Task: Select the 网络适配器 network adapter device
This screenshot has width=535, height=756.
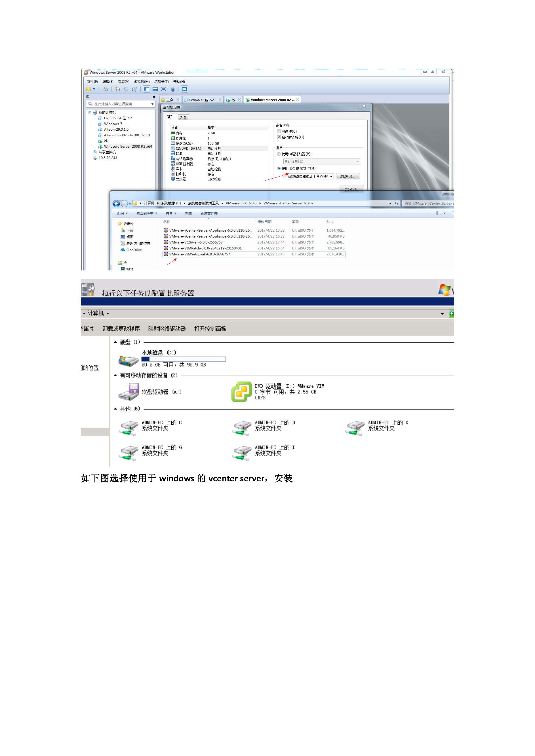Action: 219,159
